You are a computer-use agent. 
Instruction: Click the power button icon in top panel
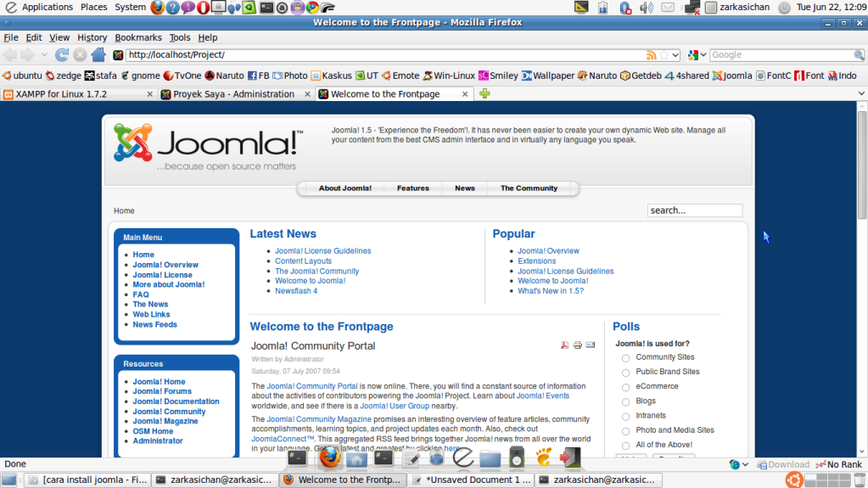pyautogui.click(x=784, y=7)
